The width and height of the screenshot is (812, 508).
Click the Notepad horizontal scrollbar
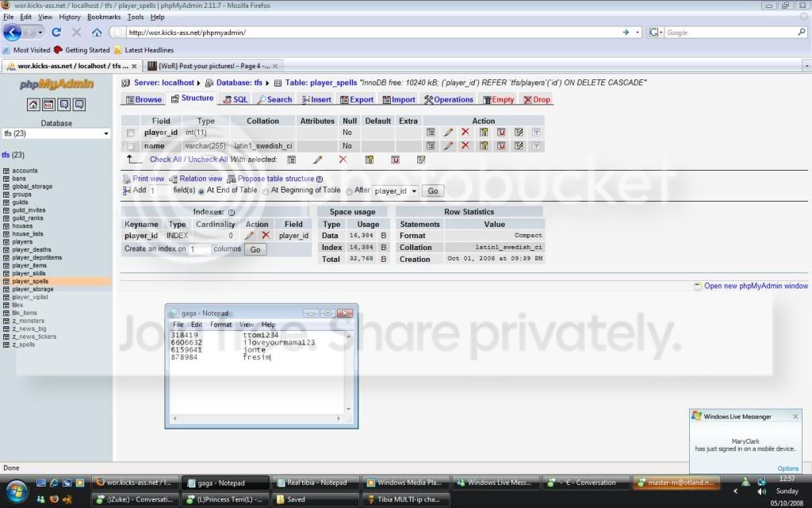[x=256, y=418]
